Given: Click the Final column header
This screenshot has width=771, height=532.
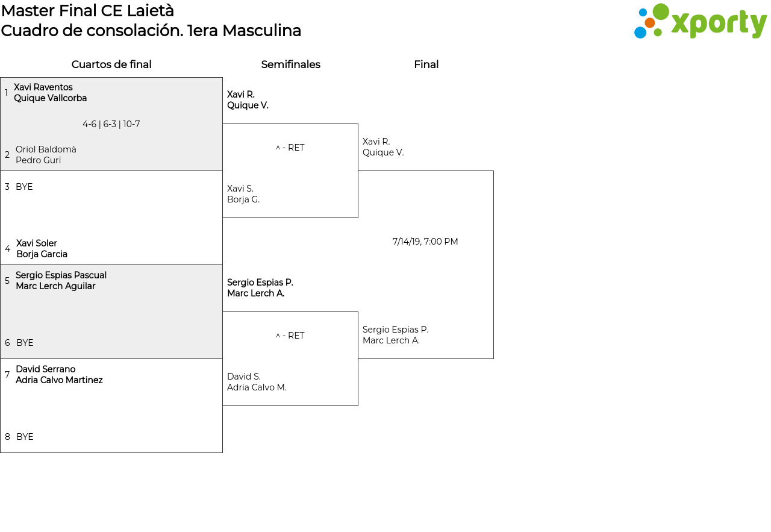Looking at the screenshot, I should [426, 64].
